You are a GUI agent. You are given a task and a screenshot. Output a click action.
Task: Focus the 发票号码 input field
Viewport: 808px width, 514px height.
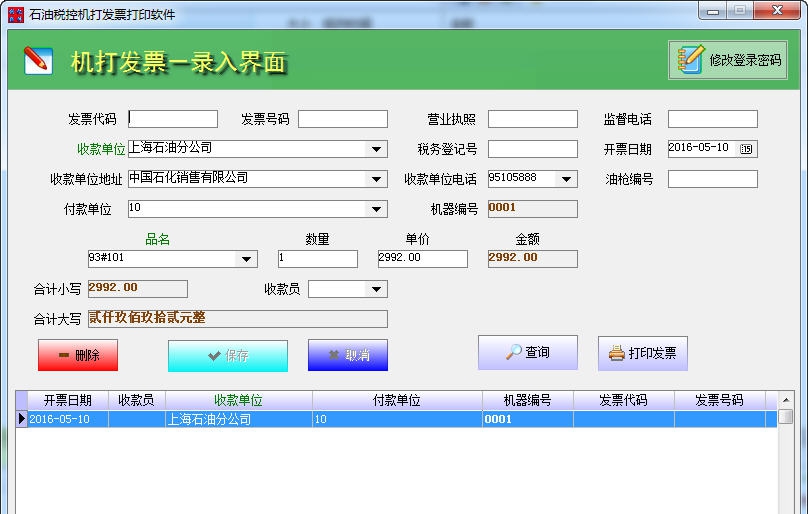pyautogui.click(x=343, y=119)
